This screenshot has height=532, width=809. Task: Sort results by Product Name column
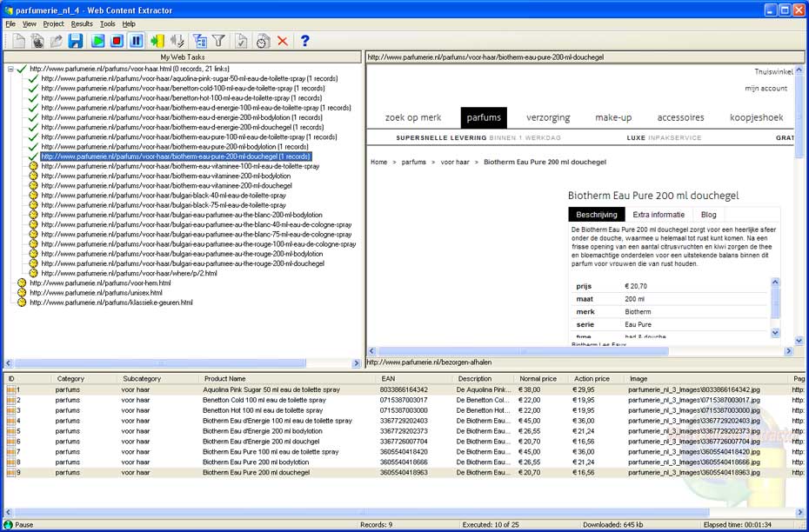(288, 379)
